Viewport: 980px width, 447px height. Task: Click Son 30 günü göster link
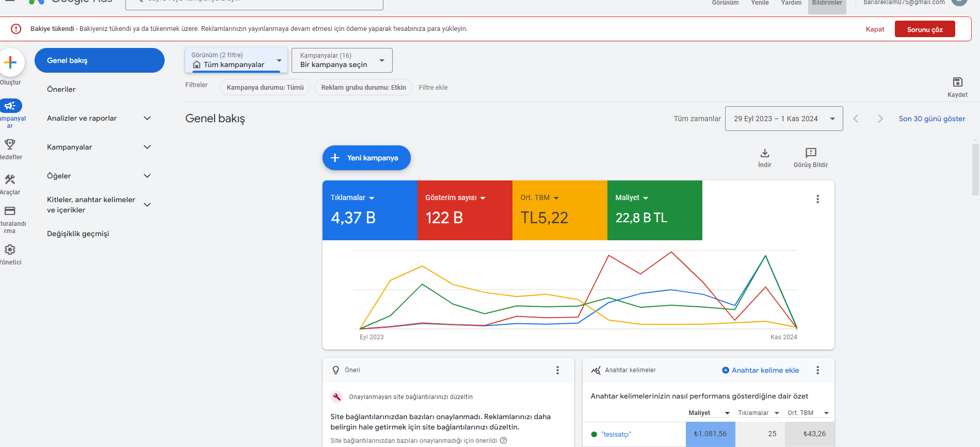point(932,119)
